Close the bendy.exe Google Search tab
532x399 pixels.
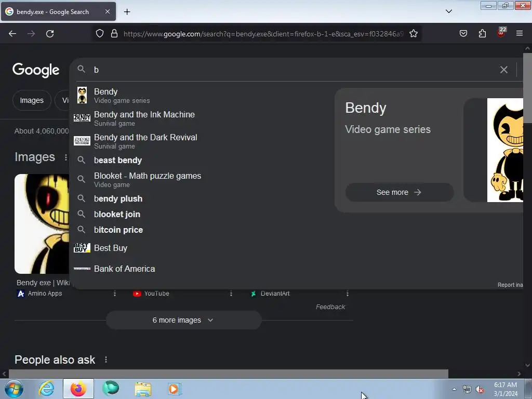point(107,11)
